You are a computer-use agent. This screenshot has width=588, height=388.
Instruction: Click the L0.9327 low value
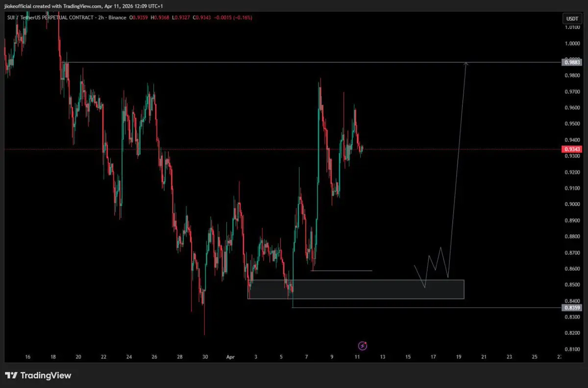coord(181,17)
